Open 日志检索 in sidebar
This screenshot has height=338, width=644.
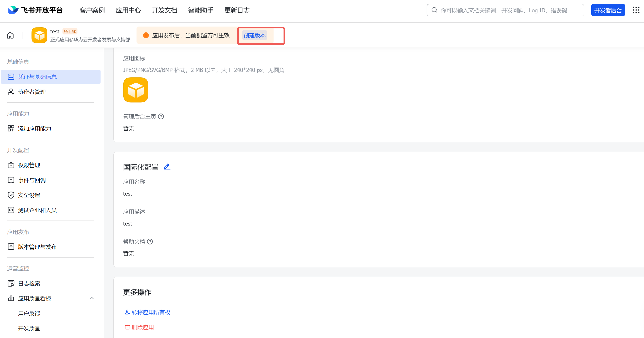point(51,283)
